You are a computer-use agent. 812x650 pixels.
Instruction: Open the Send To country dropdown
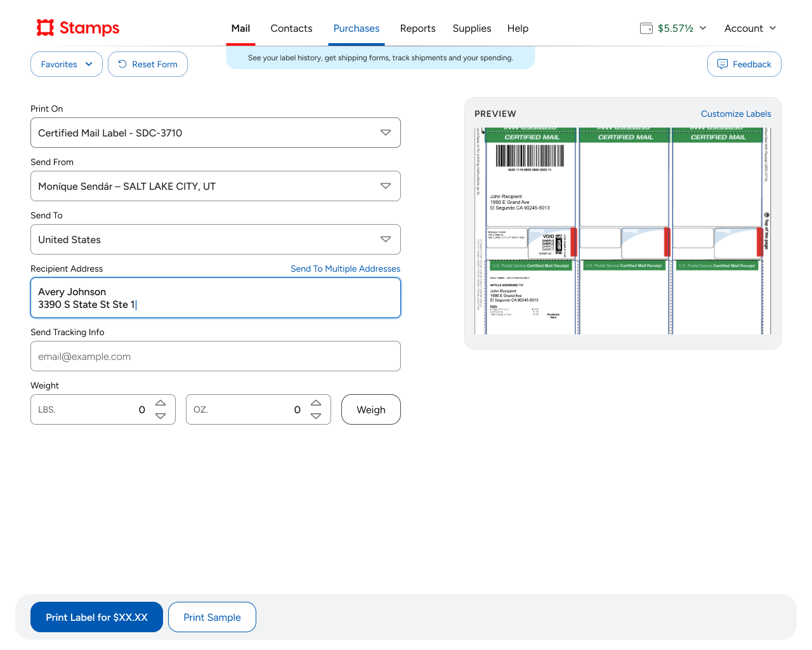tap(216, 239)
